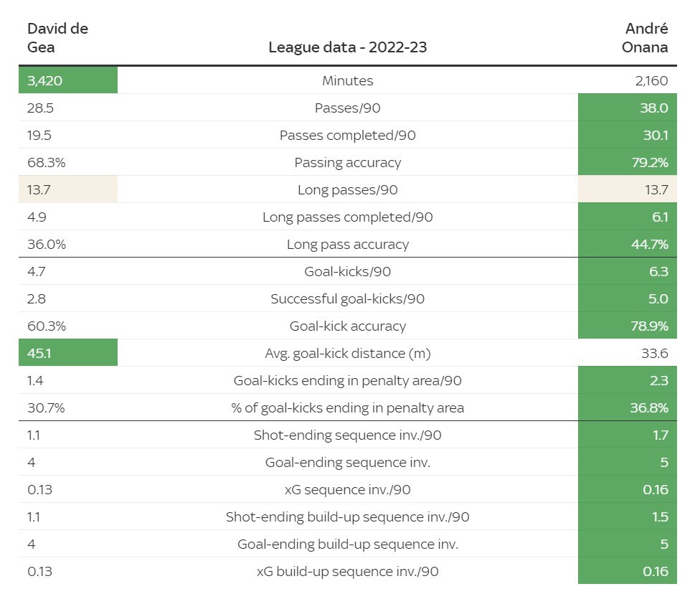Click the Minutes row label

[347, 81]
